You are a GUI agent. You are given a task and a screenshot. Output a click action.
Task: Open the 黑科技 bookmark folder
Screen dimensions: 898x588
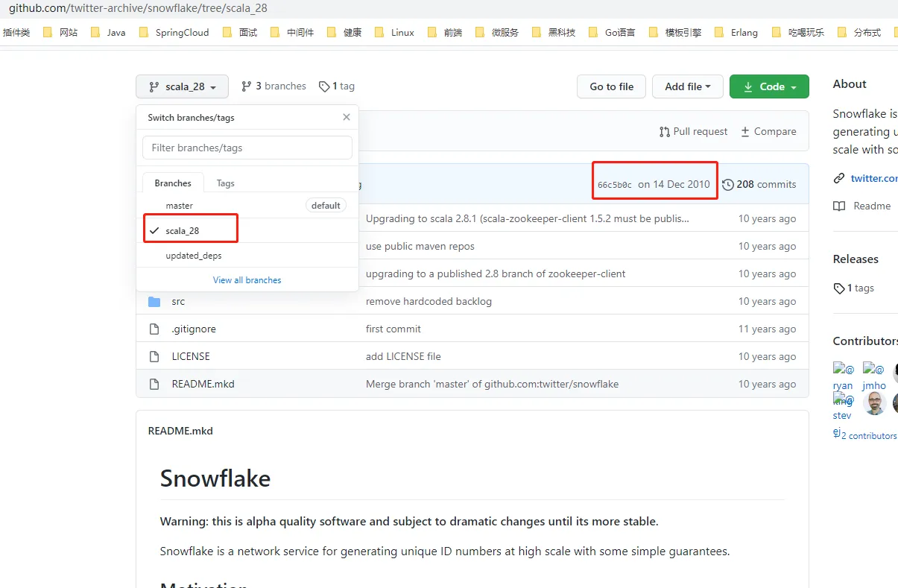click(x=554, y=32)
